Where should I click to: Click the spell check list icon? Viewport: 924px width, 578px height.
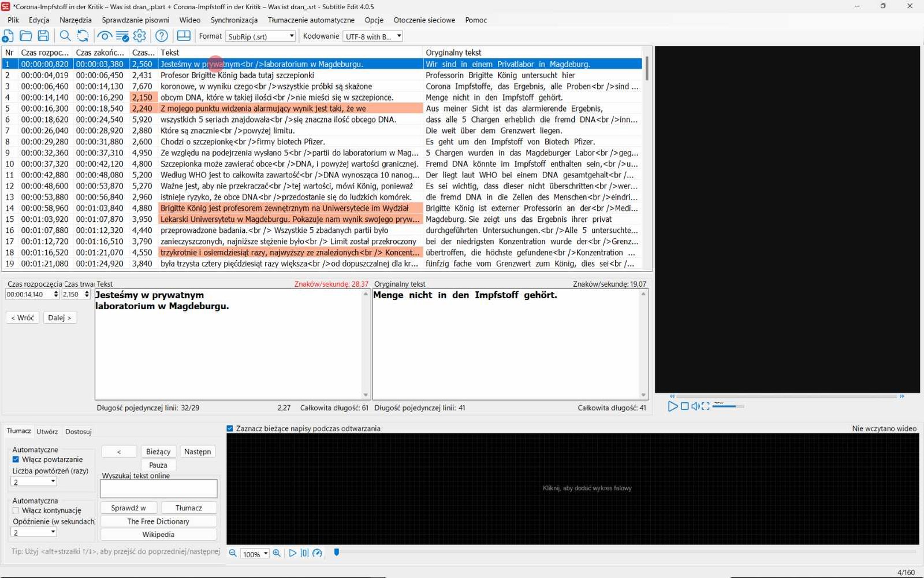[x=122, y=36]
